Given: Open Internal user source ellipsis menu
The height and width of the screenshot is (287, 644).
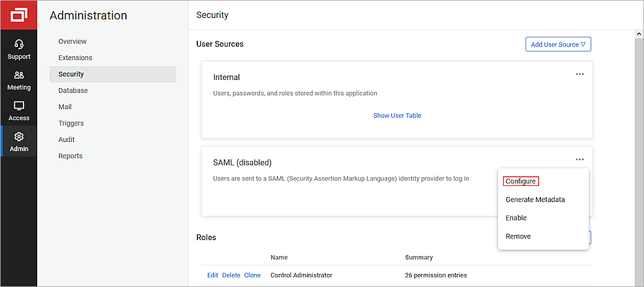Looking at the screenshot, I should tap(579, 74).
